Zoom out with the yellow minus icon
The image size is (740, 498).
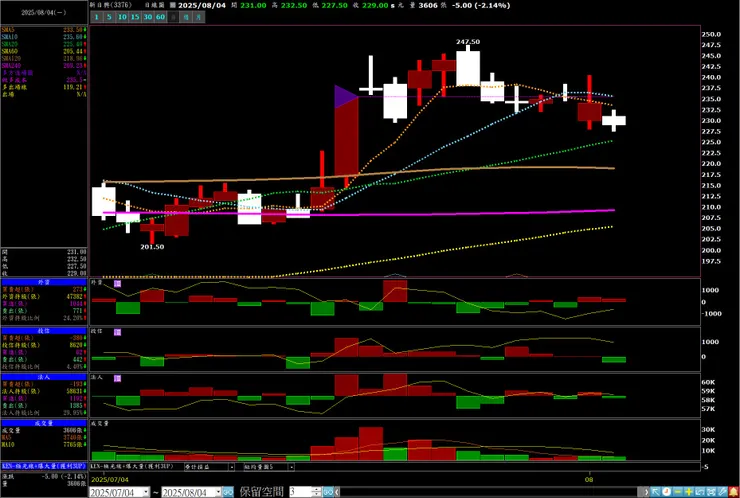[678, 492]
